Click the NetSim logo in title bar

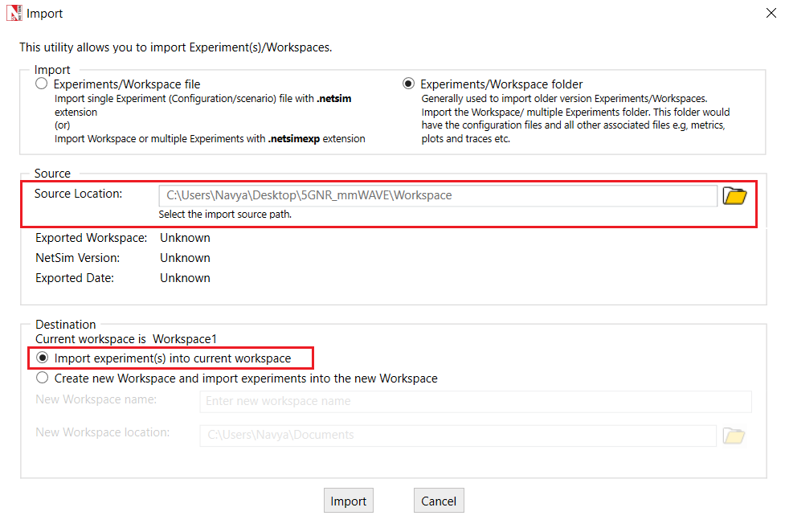(x=14, y=13)
